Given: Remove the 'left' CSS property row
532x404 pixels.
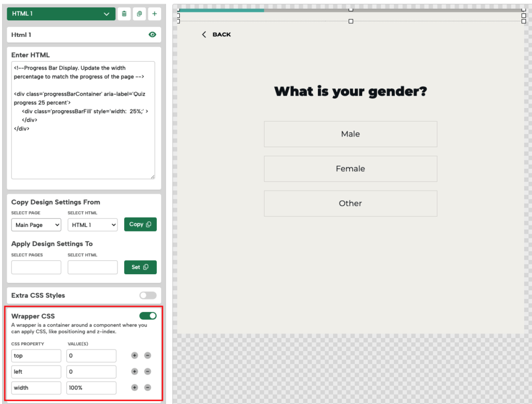Looking at the screenshot, I should click(x=148, y=372).
